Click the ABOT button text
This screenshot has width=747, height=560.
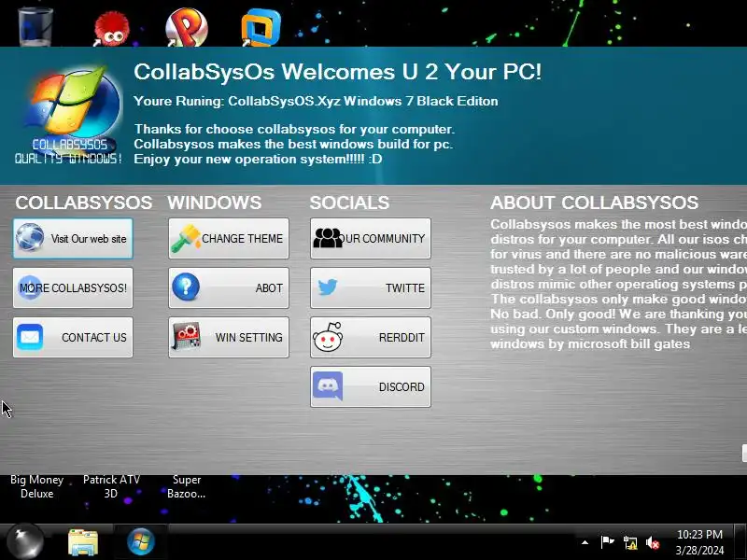click(x=269, y=287)
